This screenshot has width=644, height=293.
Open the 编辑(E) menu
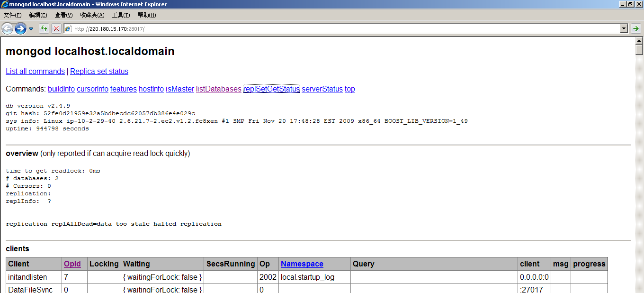pos(38,15)
